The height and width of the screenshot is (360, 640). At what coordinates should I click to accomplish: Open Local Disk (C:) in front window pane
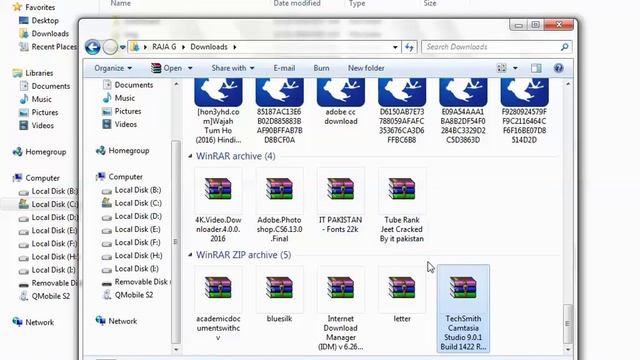(131, 203)
